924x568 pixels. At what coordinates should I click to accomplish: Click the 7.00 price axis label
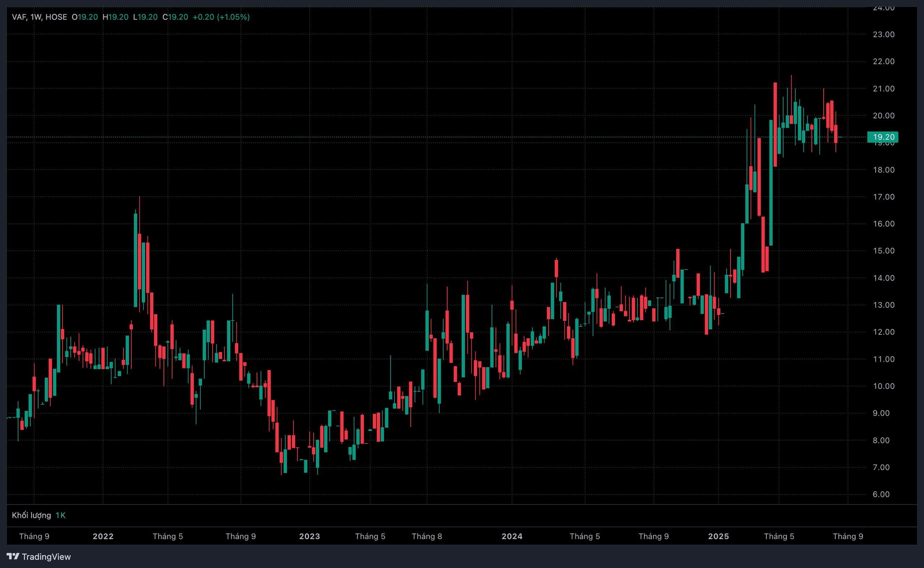point(881,467)
